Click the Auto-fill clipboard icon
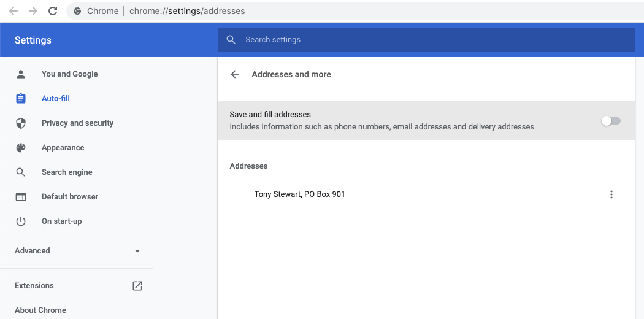The height and width of the screenshot is (319, 644). tap(20, 99)
